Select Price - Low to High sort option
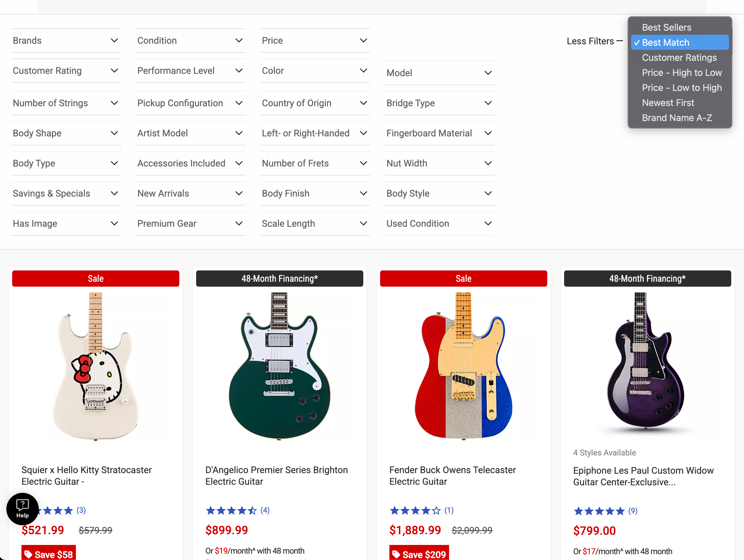 point(681,88)
